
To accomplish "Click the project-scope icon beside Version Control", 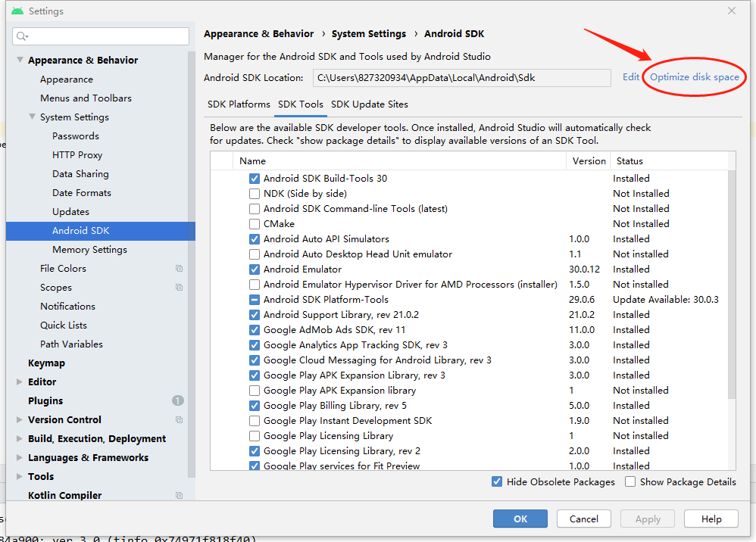I will 179,419.
